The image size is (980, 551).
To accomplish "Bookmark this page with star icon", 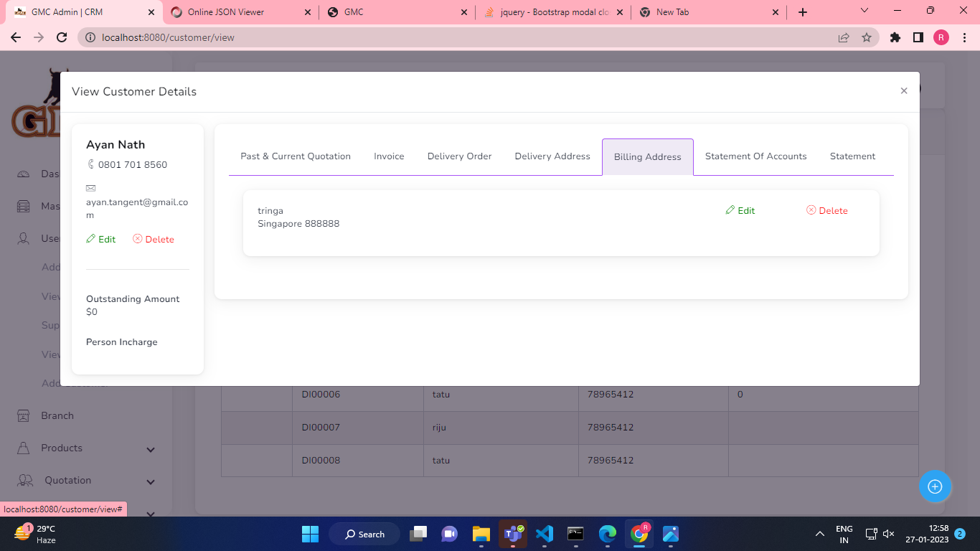I will tap(867, 37).
